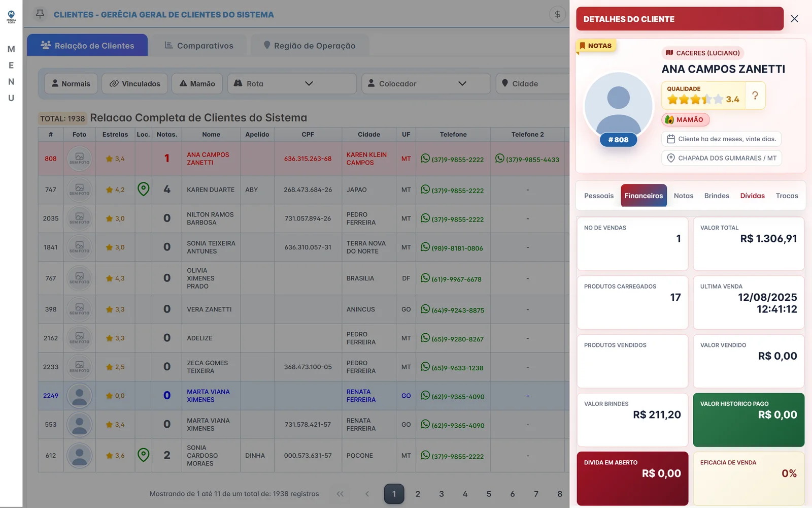The width and height of the screenshot is (812, 508).
Task: Go to page 2 of client list
Action: click(x=418, y=494)
